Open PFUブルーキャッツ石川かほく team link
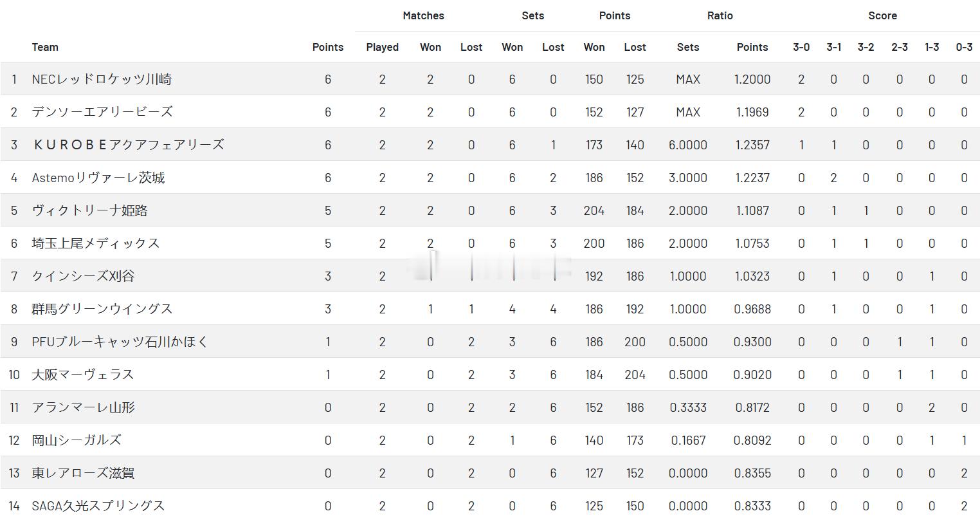The width and height of the screenshot is (980, 529). 120,342
